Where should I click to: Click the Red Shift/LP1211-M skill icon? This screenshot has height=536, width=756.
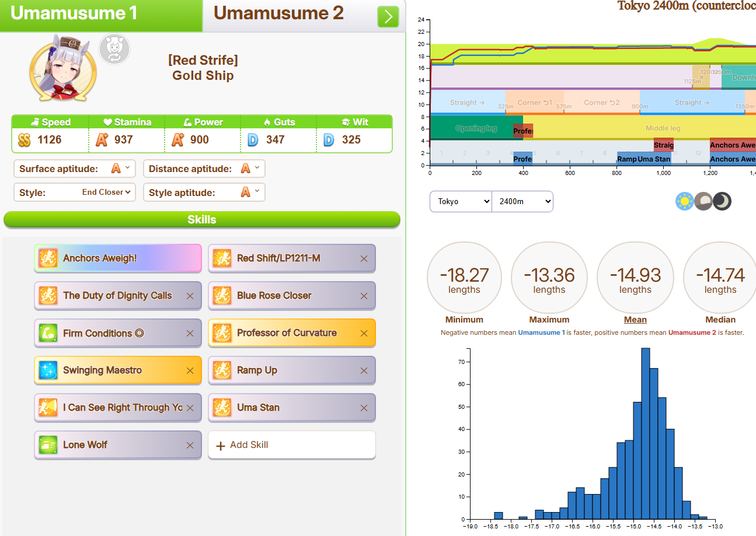tap(221, 258)
